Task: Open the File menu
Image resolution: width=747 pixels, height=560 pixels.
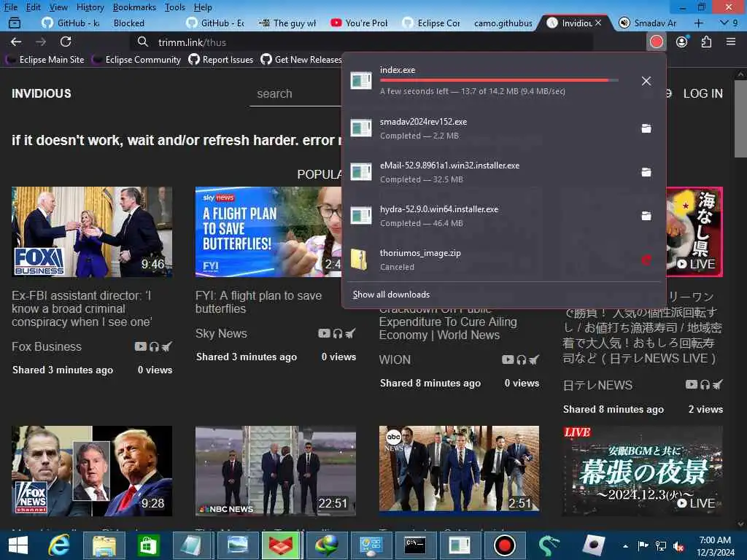Action: (10, 7)
